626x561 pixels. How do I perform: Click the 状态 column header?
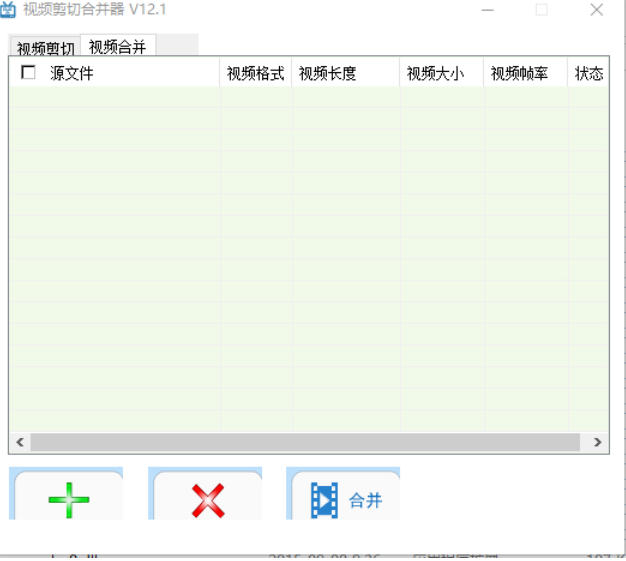[588, 73]
